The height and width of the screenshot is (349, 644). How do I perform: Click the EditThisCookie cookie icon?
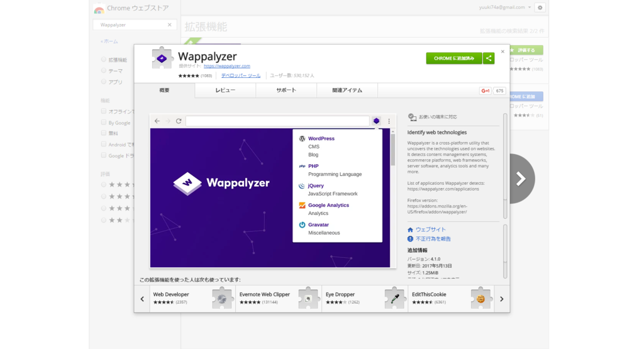pyautogui.click(x=481, y=298)
